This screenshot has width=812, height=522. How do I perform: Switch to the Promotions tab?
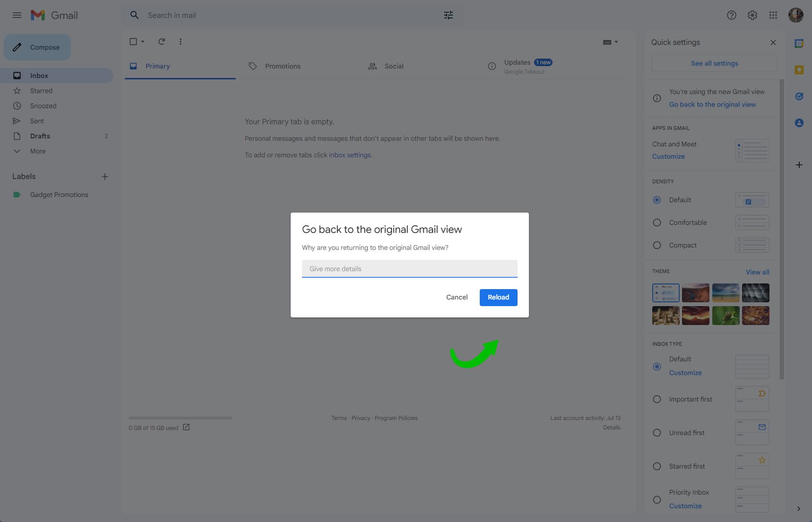[282, 66]
